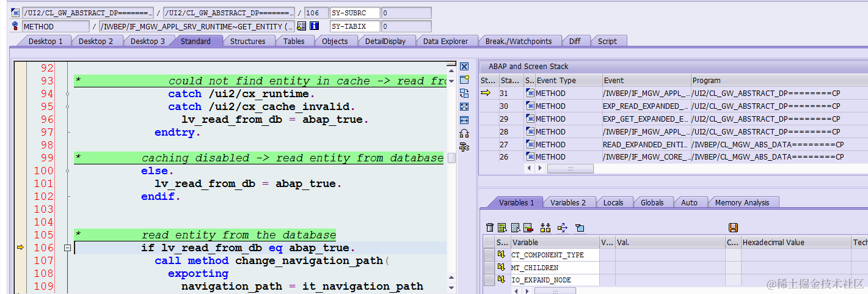Click the blue information icon near GET_ENTITY field
868x294 pixels.
(314, 26)
